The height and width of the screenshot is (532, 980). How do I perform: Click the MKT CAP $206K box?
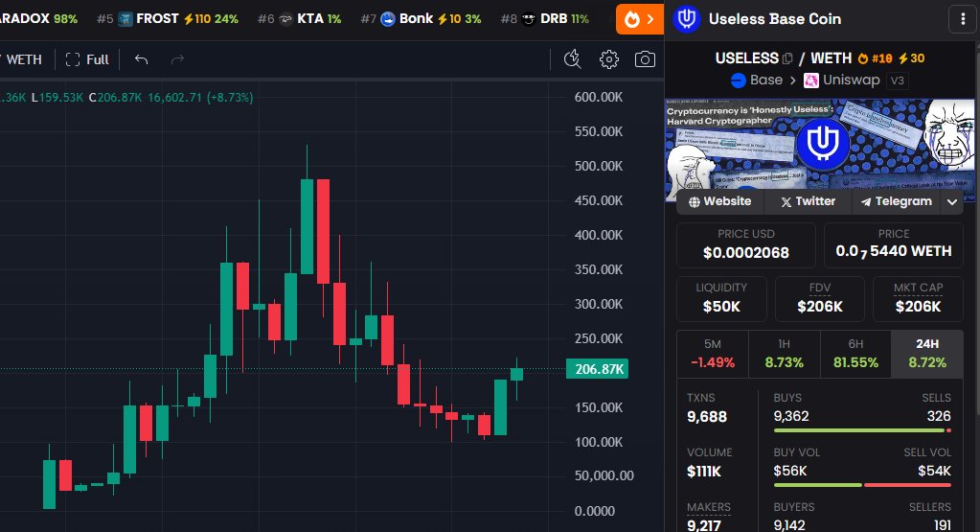918,299
